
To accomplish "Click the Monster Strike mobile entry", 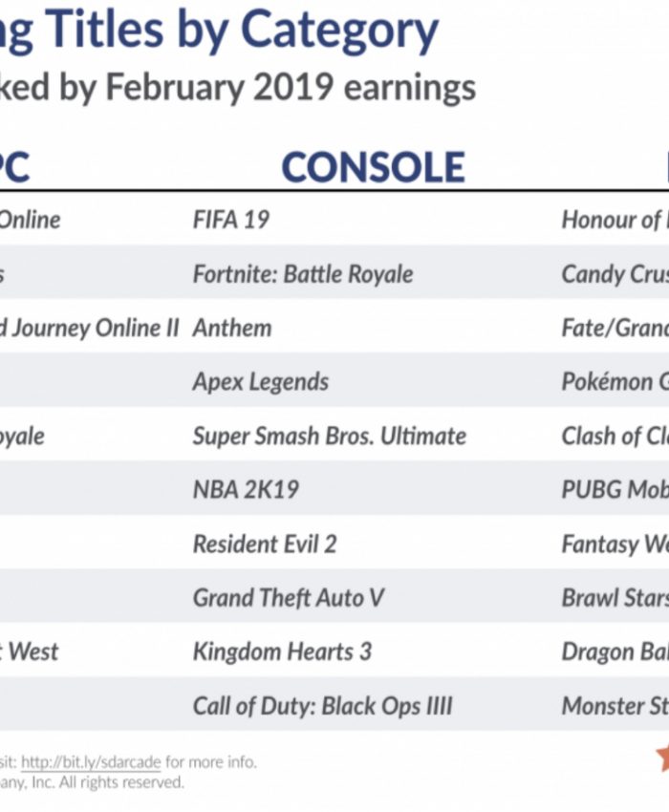I will 614,706.
